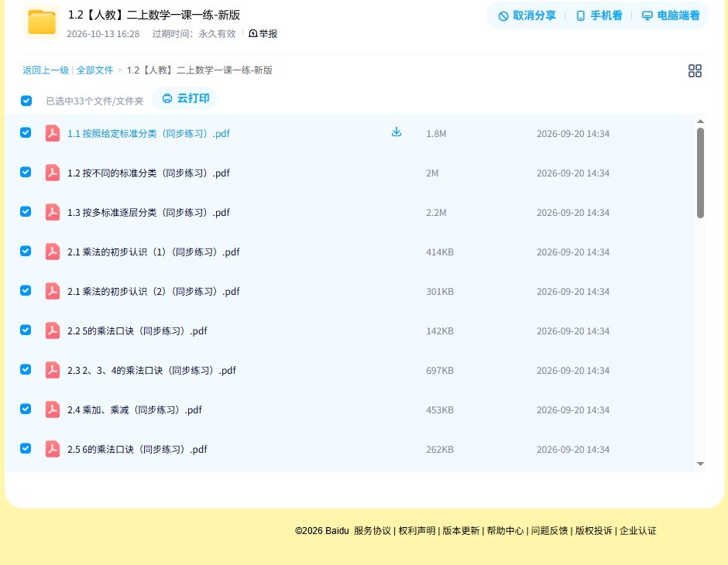Screen dimensions: 728x565
Task: Open 版本更新 footer link
Action: [461, 531]
